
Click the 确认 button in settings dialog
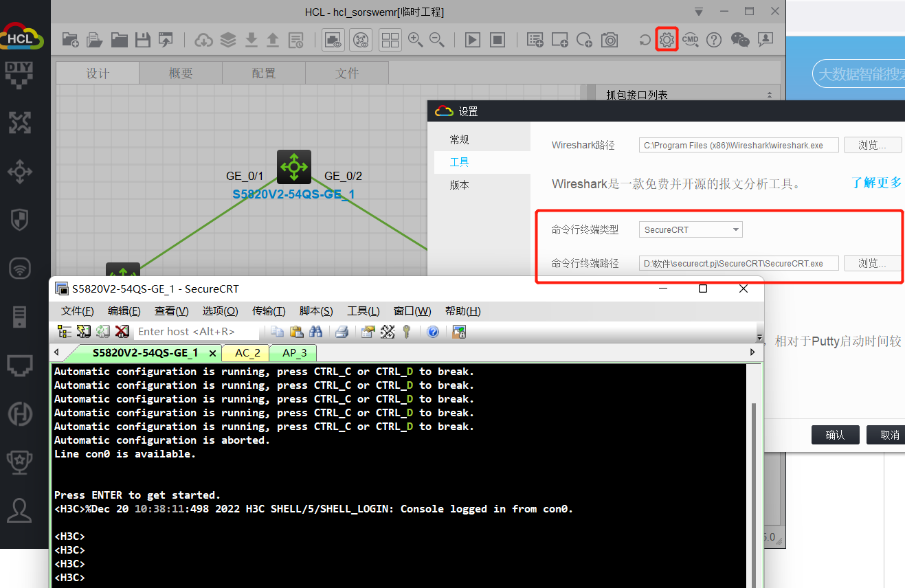tap(835, 435)
